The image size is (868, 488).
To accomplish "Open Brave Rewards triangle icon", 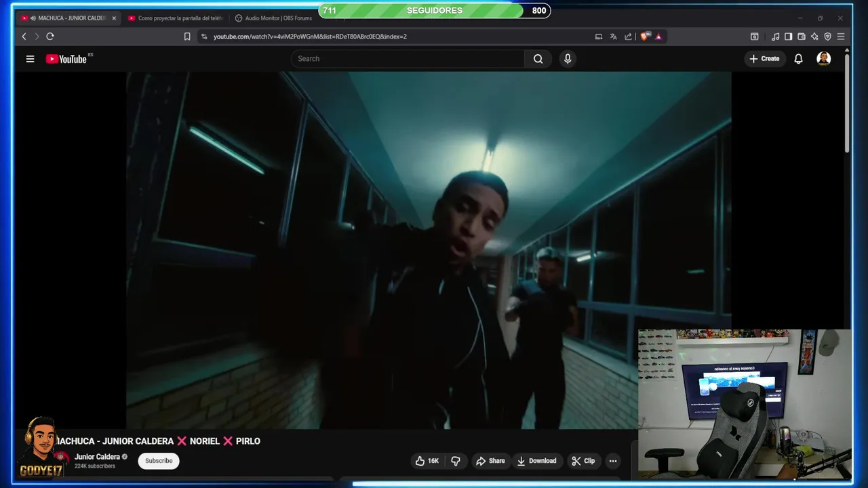I will click(658, 37).
